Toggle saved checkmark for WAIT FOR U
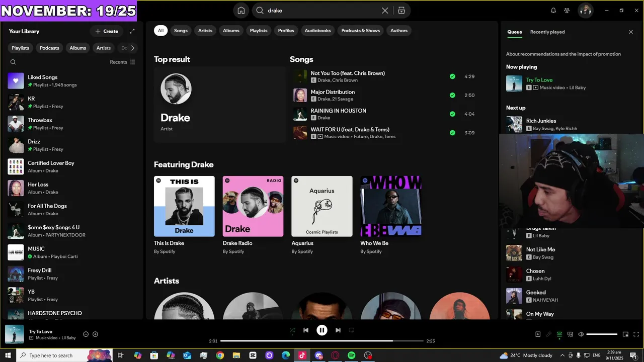This screenshot has width=644, height=362. [x=452, y=133]
